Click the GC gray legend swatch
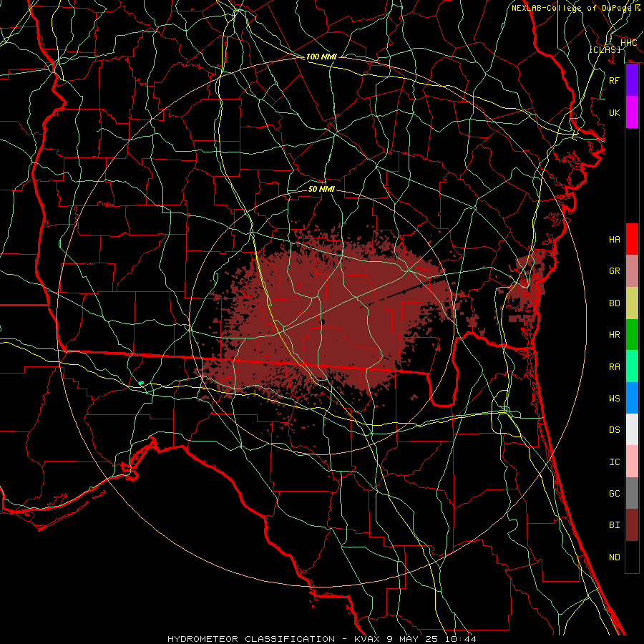The height and width of the screenshot is (644, 644). [x=632, y=493]
